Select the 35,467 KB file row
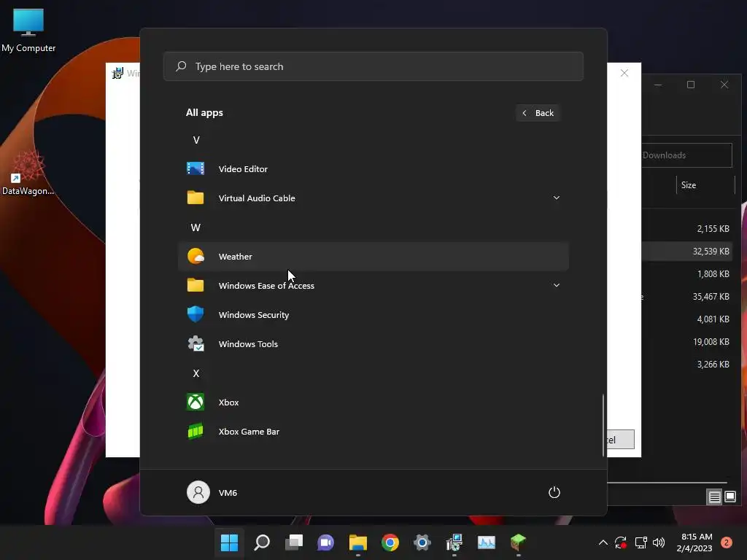This screenshot has height=560, width=747. (x=686, y=297)
